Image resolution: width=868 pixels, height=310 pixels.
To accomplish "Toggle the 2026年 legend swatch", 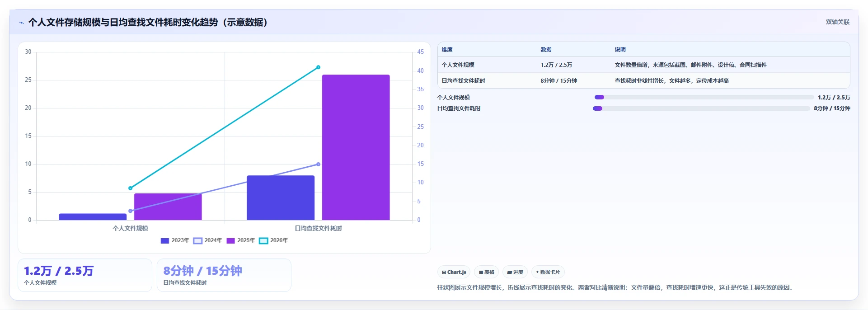I will pos(263,241).
